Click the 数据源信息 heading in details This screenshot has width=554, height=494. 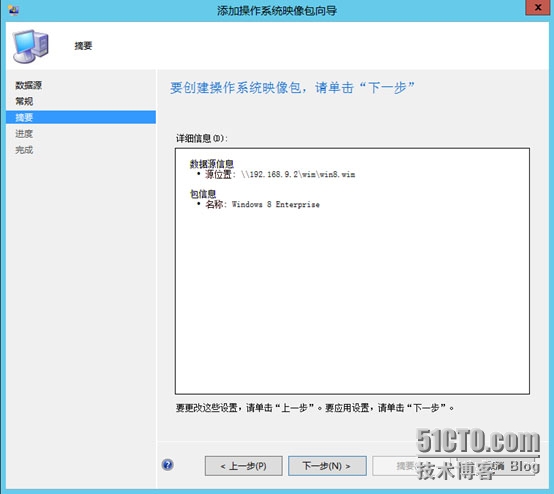[212, 164]
